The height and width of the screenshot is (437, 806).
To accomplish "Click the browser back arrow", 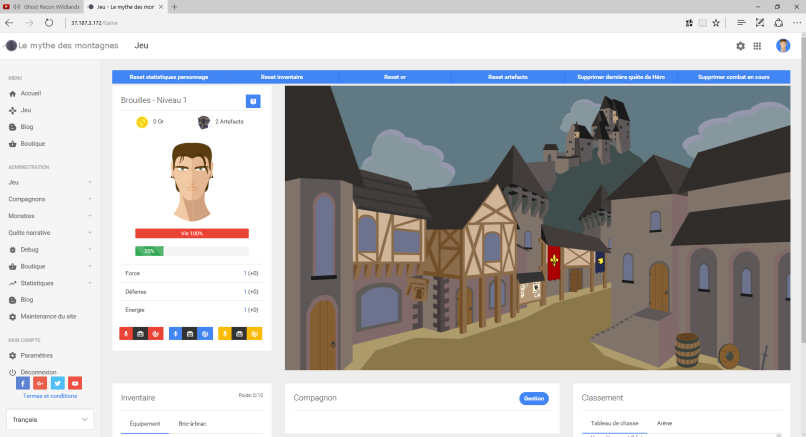I will tap(9, 23).
